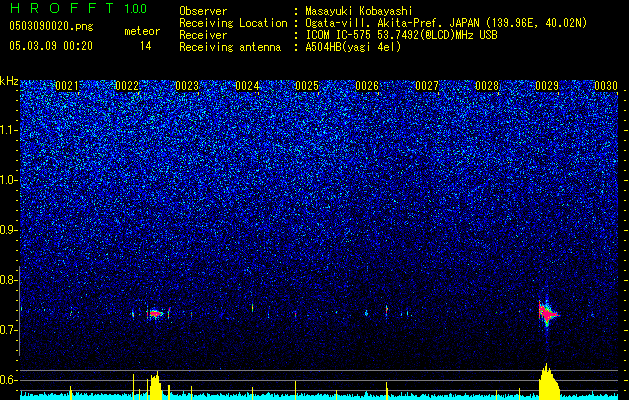
Task: Select the Ogata-vill. Akita-Pref. JAPAN location text
Action: click(446, 23)
